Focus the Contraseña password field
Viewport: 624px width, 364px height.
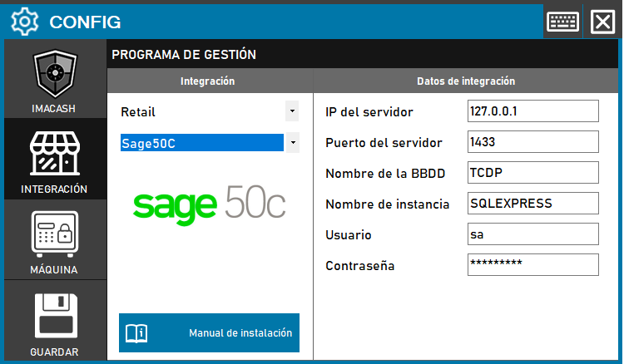[532, 265]
